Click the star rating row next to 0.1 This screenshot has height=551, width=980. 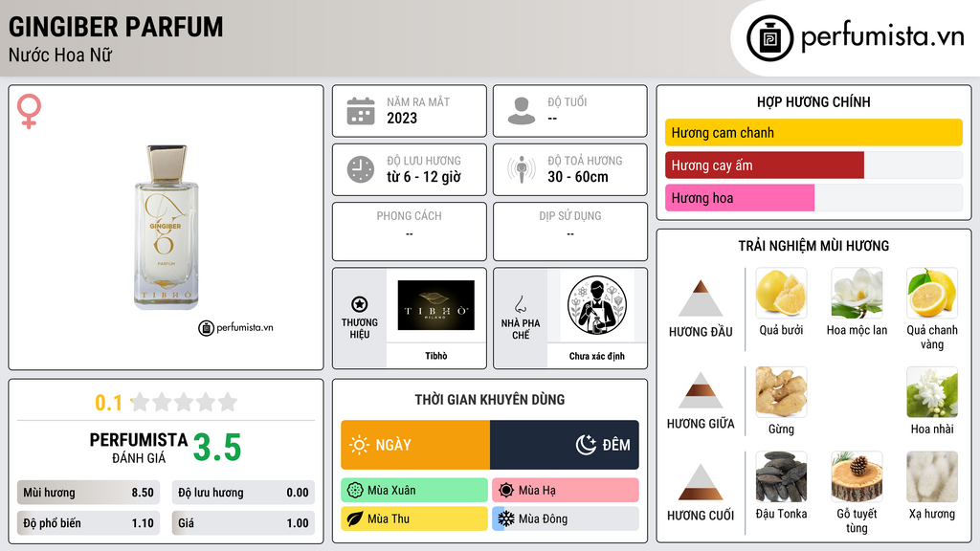(184, 402)
